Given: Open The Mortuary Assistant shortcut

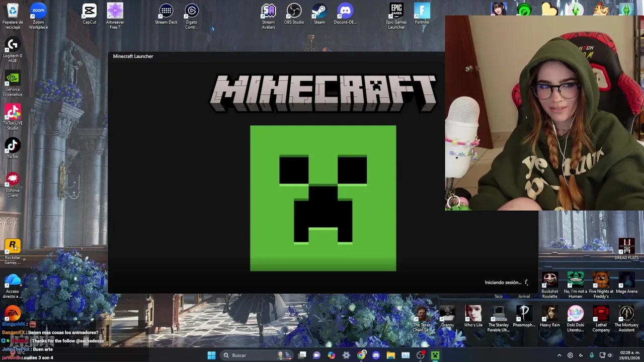Looking at the screenshot, I should [x=626, y=318].
